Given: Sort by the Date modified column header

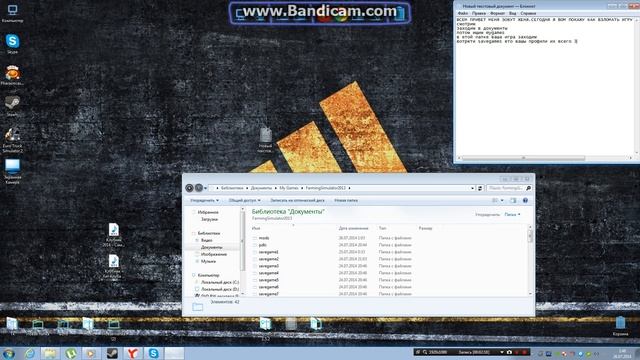Looking at the screenshot, I should point(353,228).
